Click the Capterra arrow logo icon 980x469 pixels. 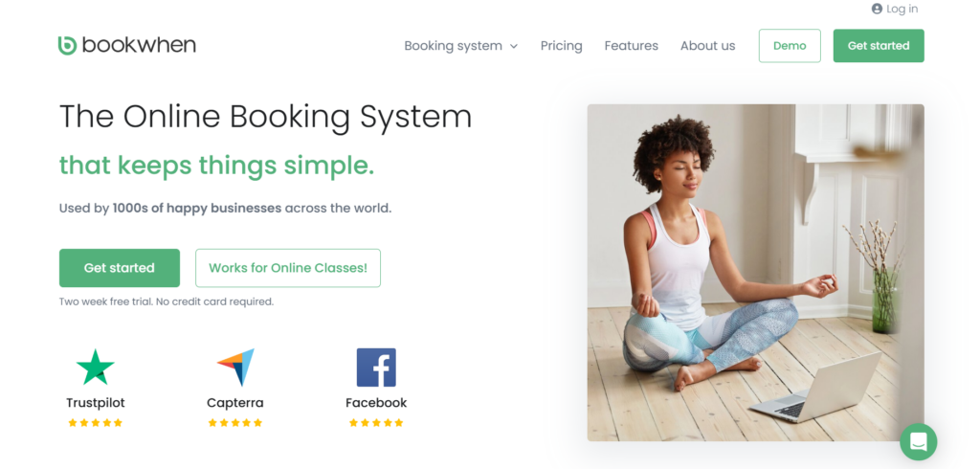pos(235,368)
